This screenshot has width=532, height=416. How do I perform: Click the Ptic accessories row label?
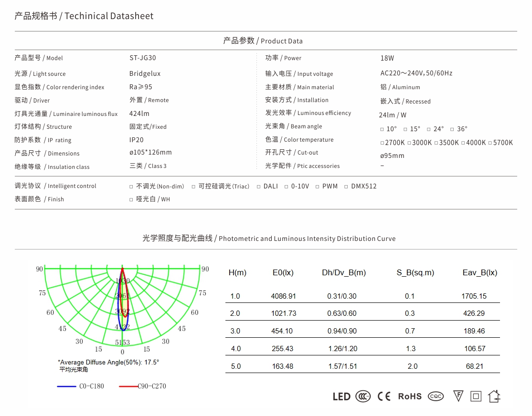[302, 166]
